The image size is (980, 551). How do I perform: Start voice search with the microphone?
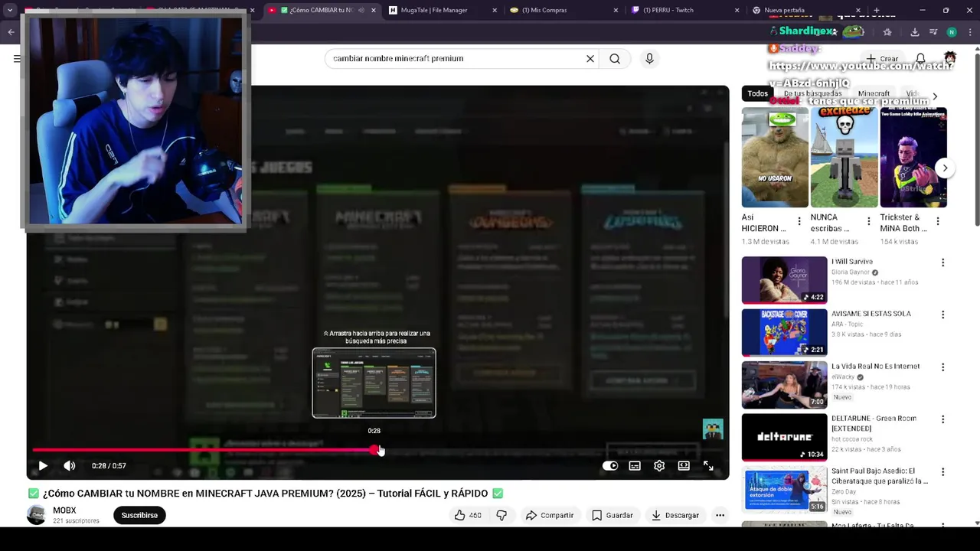(x=649, y=58)
